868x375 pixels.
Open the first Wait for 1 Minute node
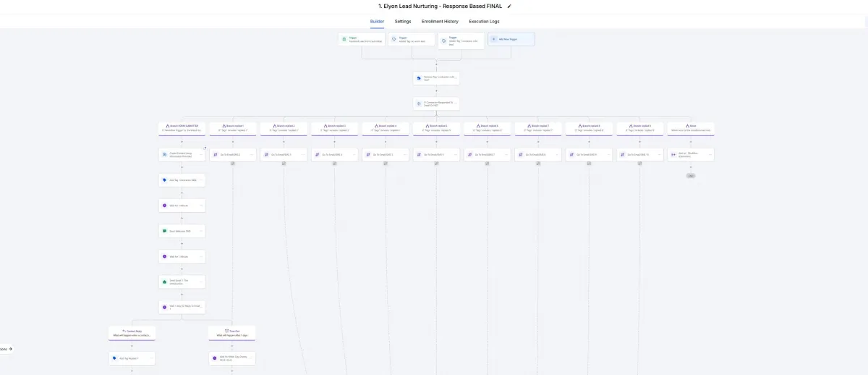click(x=182, y=206)
